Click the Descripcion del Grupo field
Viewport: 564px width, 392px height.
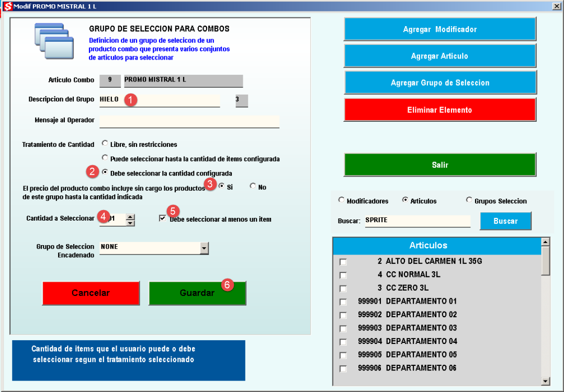click(160, 100)
